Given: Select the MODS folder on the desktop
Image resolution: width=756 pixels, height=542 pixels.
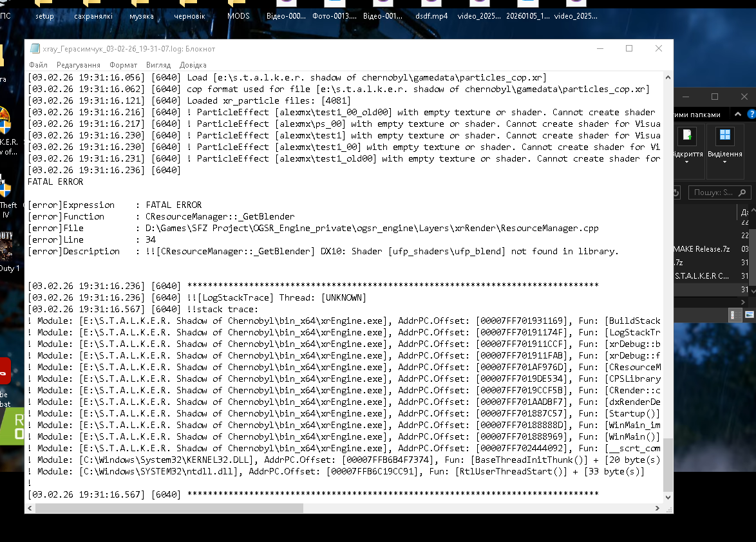Looking at the screenshot, I should click(238, 10).
